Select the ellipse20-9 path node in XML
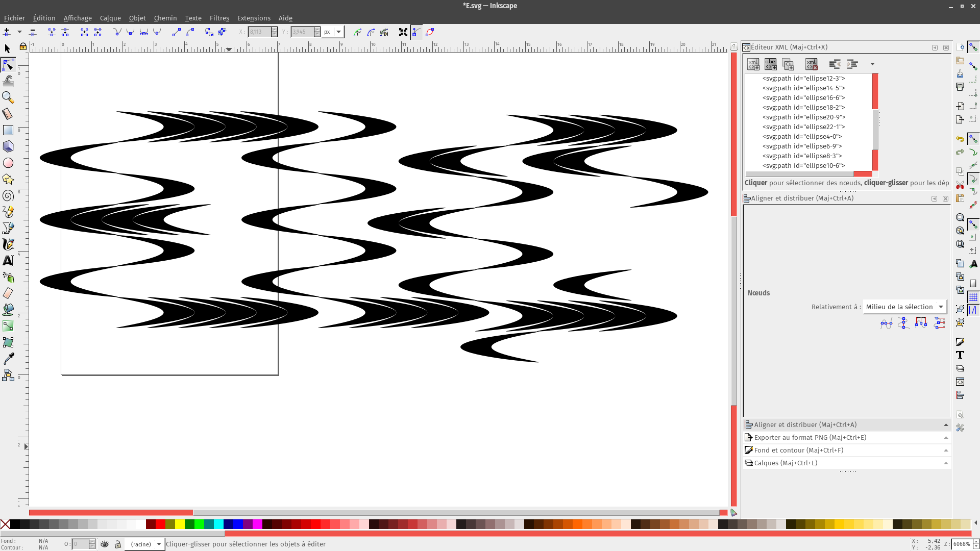The width and height of the screenshot is (980, 551). pos(803,117)
